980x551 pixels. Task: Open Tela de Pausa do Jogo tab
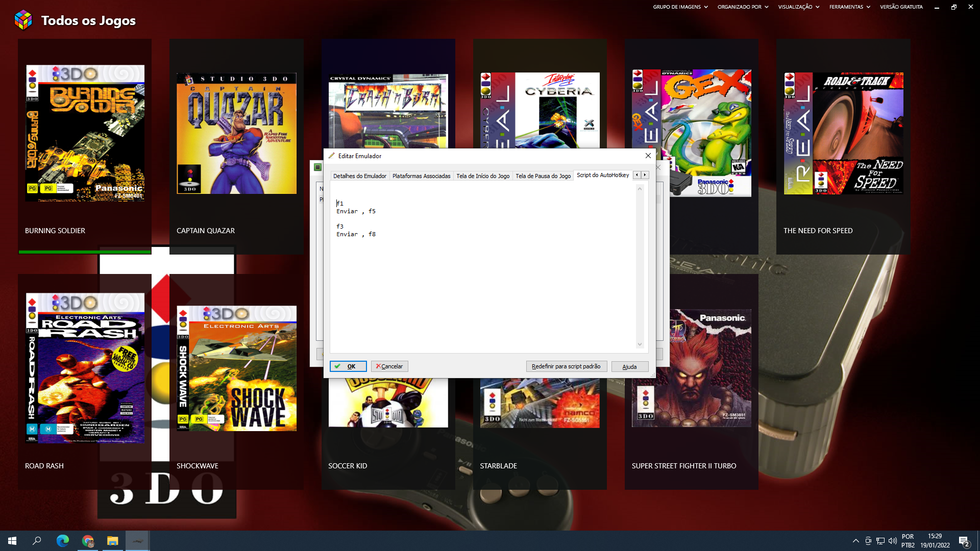tap(543, 176)
